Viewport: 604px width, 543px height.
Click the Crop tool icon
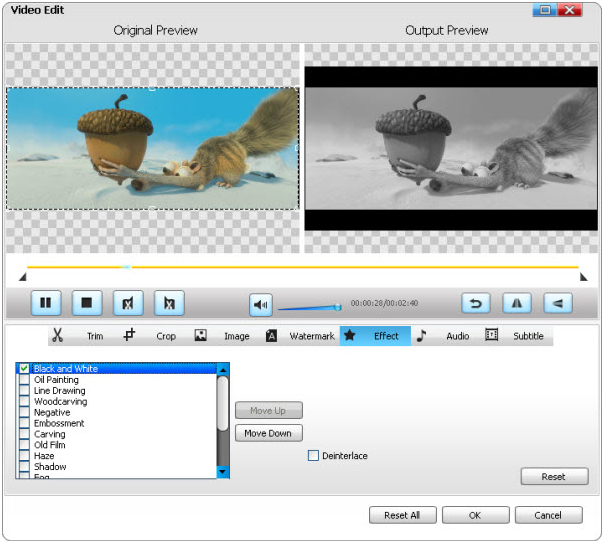point(129,335)
